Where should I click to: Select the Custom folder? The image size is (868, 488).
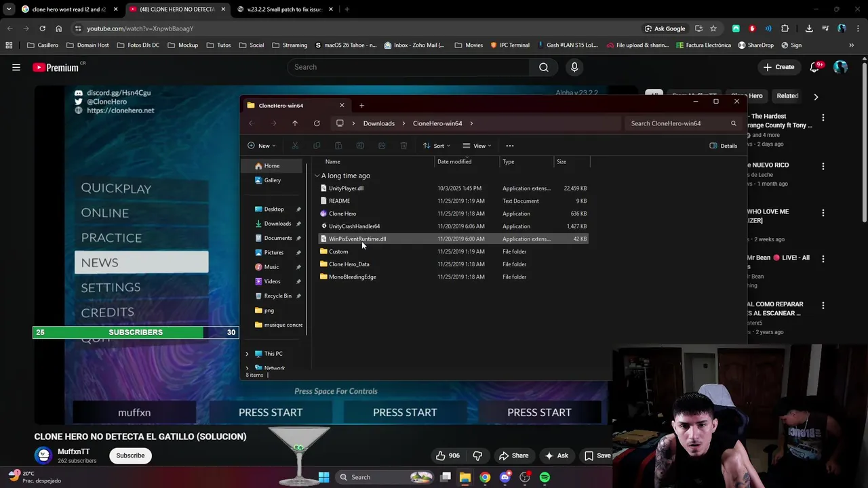[338, 251]
